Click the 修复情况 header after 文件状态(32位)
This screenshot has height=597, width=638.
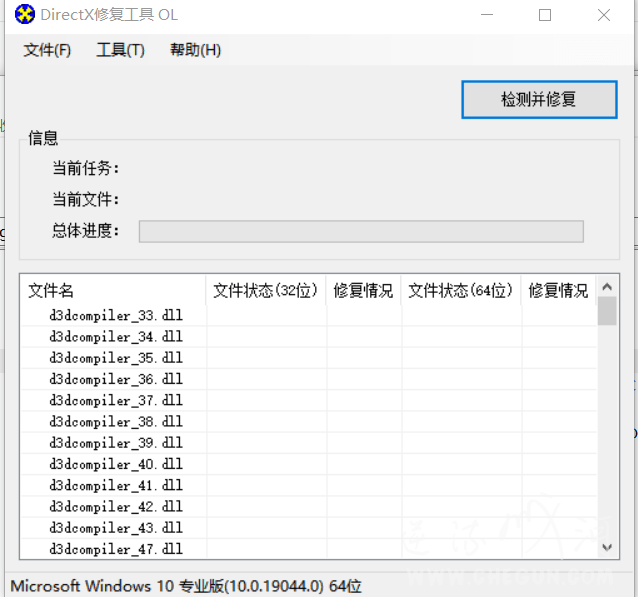pos(363,290)
